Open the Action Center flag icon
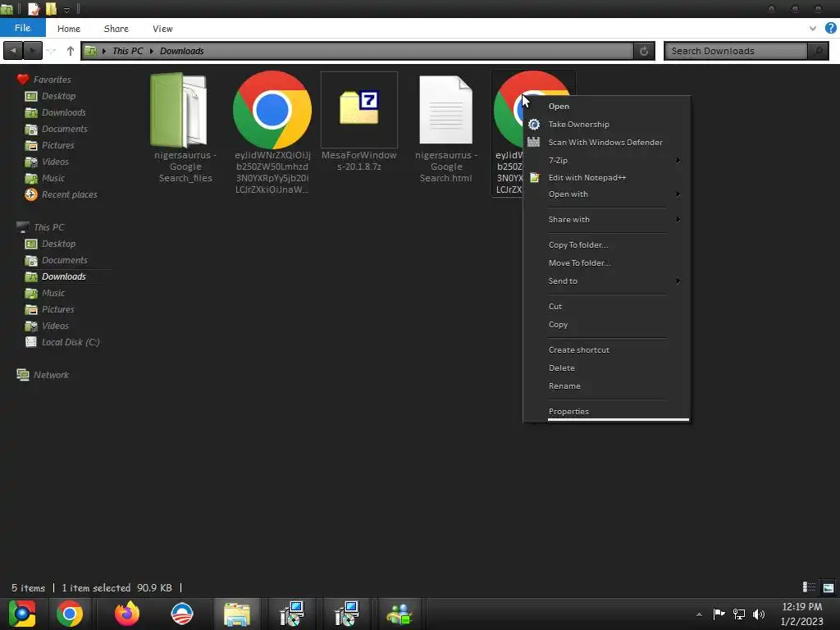This screenshot has height=630, width=840. point(719,614)
